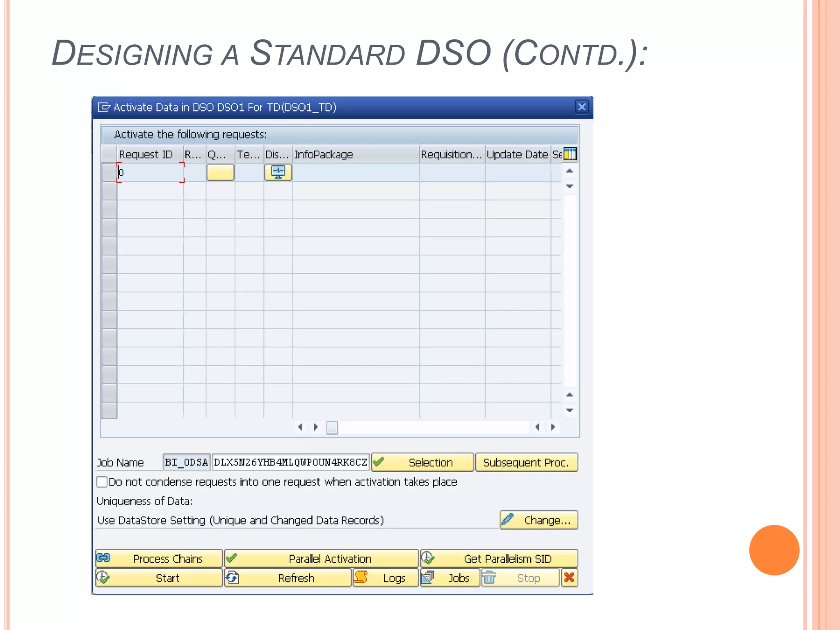The image size is (840, 630).
Task: Click the horizontal scrollbar thumb
Action: [332, 427]
